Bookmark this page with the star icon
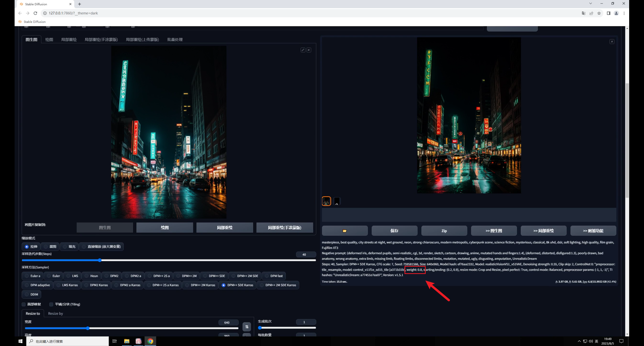Screen dimensions: 644x346 point(599,13)
